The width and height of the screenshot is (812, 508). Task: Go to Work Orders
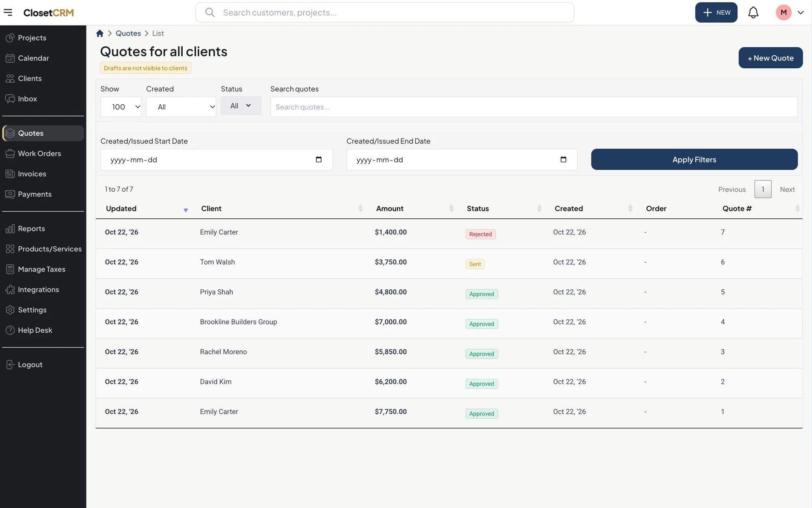tap(43, 154)
